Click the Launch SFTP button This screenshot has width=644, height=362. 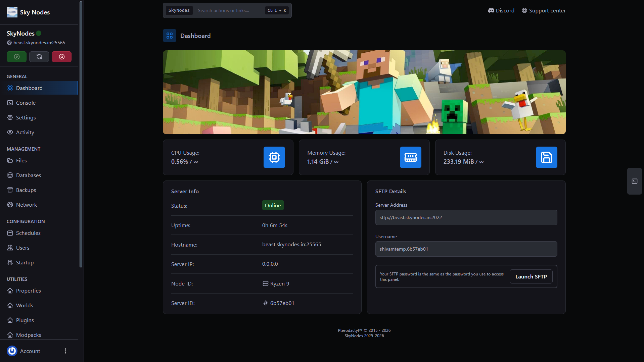531,276
